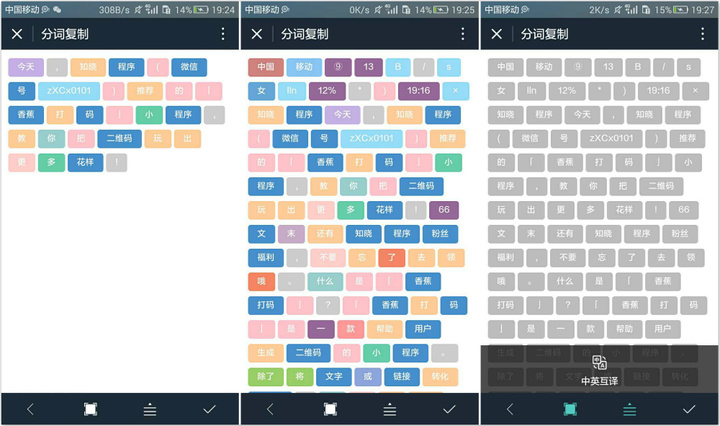Tap the green 除了 chip on middle screen
This screenshot has width=720, height=426.
265,377
